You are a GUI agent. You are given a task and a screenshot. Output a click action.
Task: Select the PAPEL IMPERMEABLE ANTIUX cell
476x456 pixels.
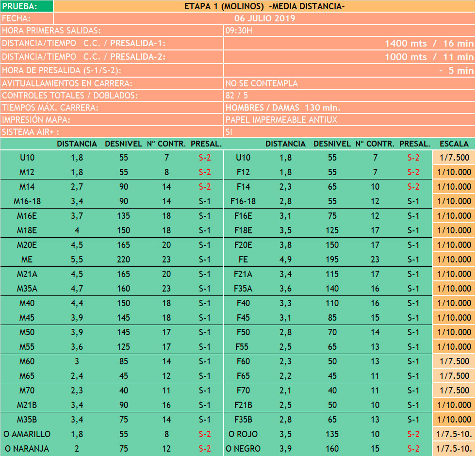[348, 119]
